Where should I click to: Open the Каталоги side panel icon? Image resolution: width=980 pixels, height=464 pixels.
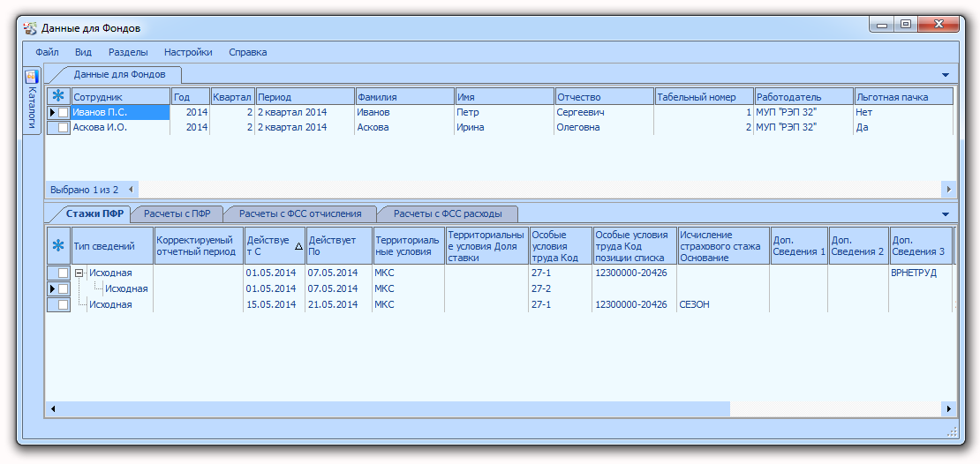point(31,77)
